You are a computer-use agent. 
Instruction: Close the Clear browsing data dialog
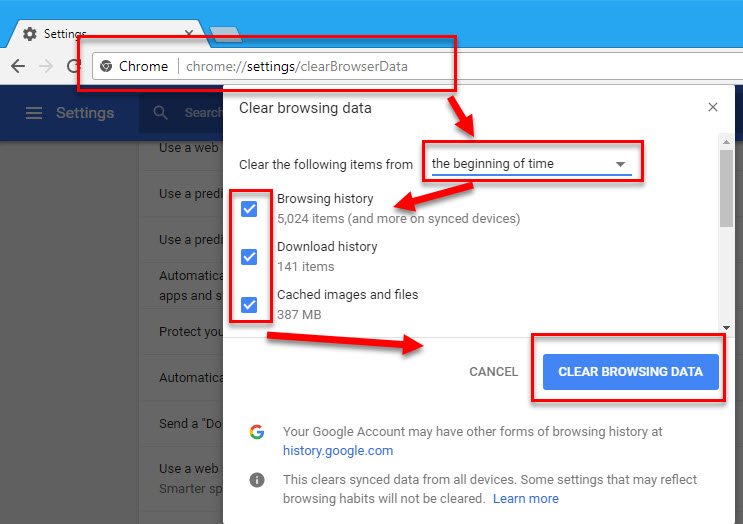(712, 108)
